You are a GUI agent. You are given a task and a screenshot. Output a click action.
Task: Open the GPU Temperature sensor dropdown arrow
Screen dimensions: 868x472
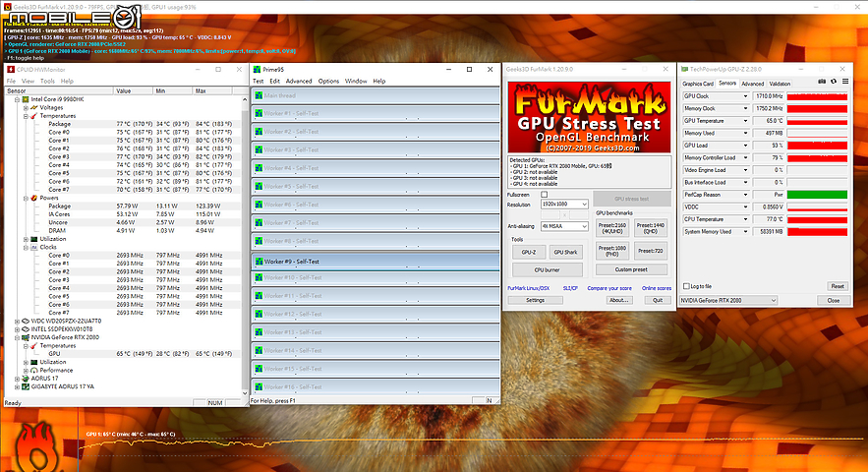pyautogui.click(x=745, y=121)
